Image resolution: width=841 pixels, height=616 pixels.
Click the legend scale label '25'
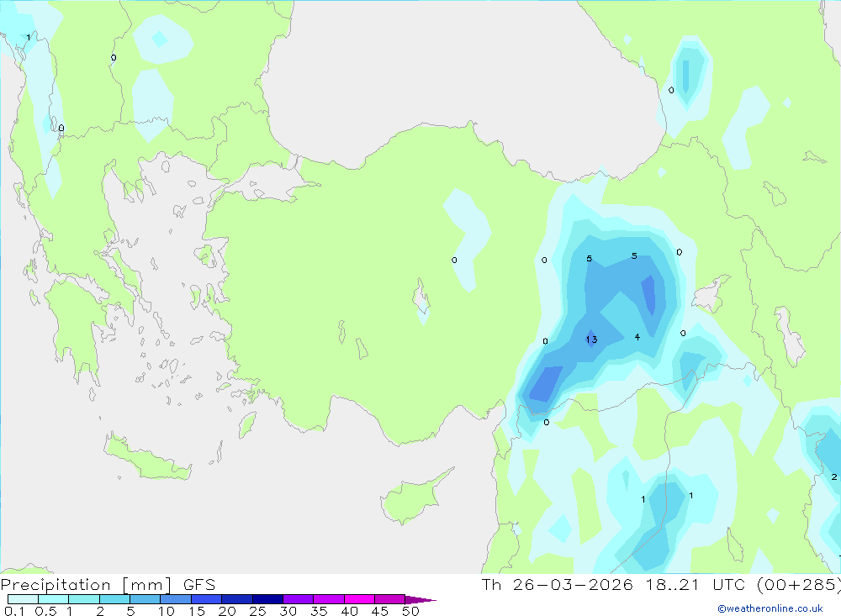(257, 611)
